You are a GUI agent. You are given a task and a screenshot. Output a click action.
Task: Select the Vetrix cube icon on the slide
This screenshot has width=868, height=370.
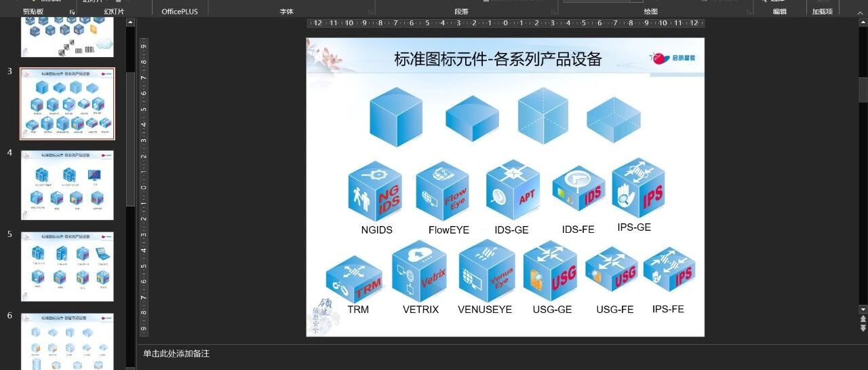(x=419, y=271)
